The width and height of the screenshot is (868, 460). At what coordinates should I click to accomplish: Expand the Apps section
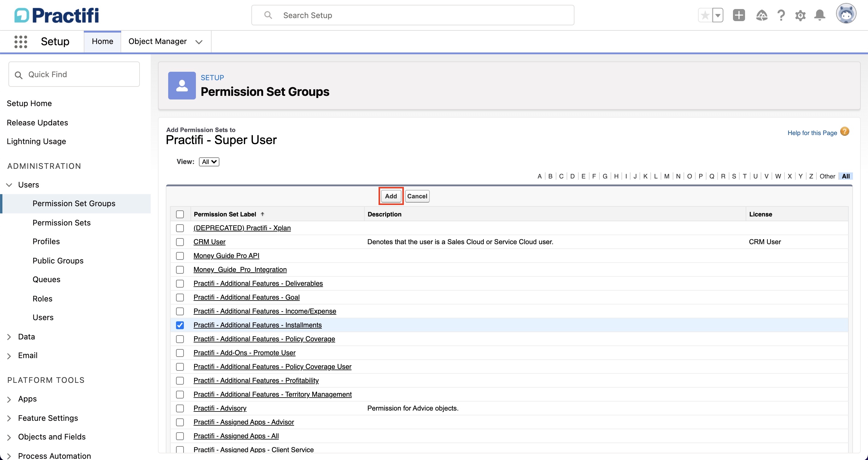[9, 399]
